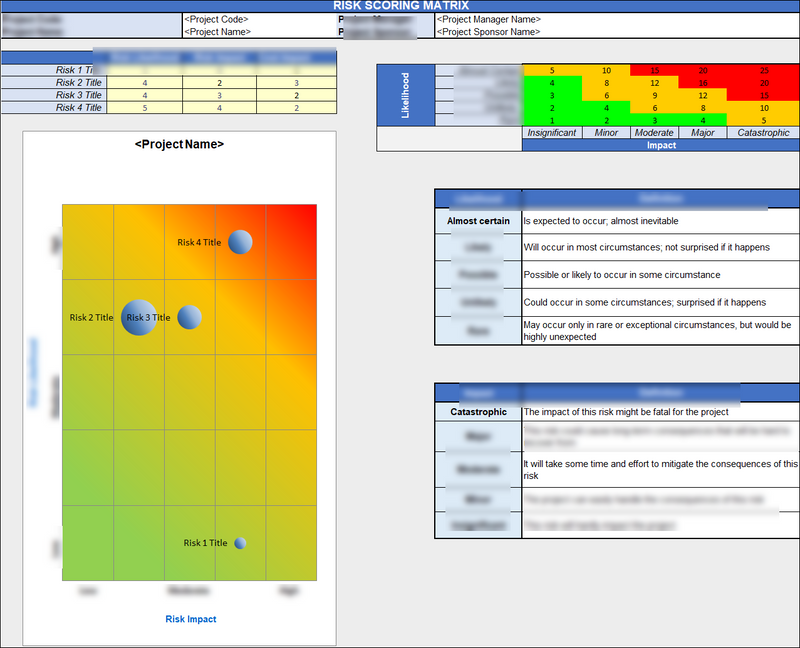Click the RISK SCORING MATRIX title bar
This screenshot has height=648, width=800.
pos(400,6)
